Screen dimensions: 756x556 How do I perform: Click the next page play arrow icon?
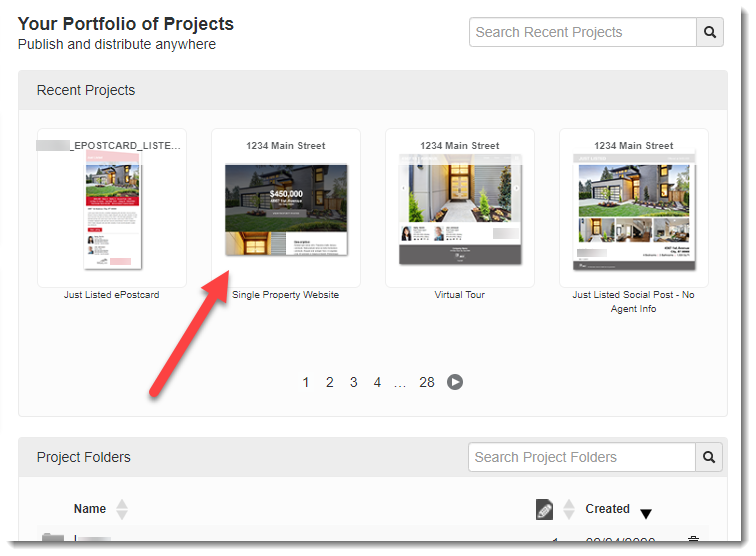[x=455, y=382]
